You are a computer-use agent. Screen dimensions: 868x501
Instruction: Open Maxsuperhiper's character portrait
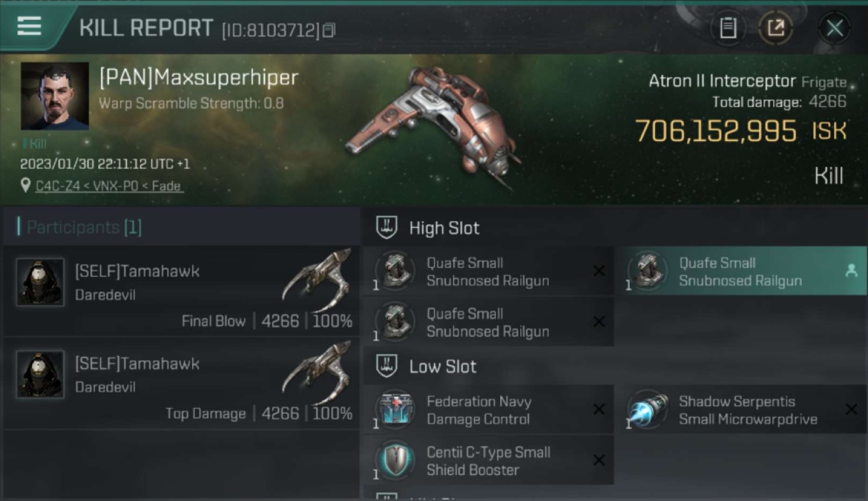[x=55, y=96]
